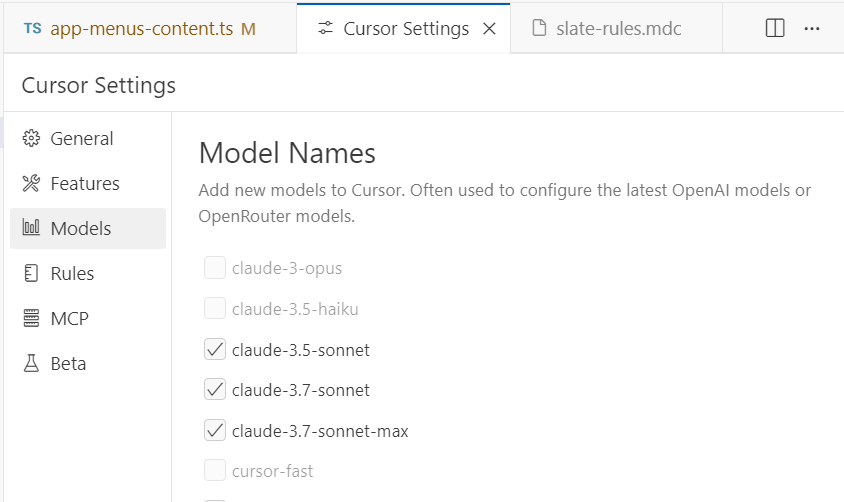Click the claude-3.5-sonnet model label
The image size is (844, 502).
pos(300,350)
